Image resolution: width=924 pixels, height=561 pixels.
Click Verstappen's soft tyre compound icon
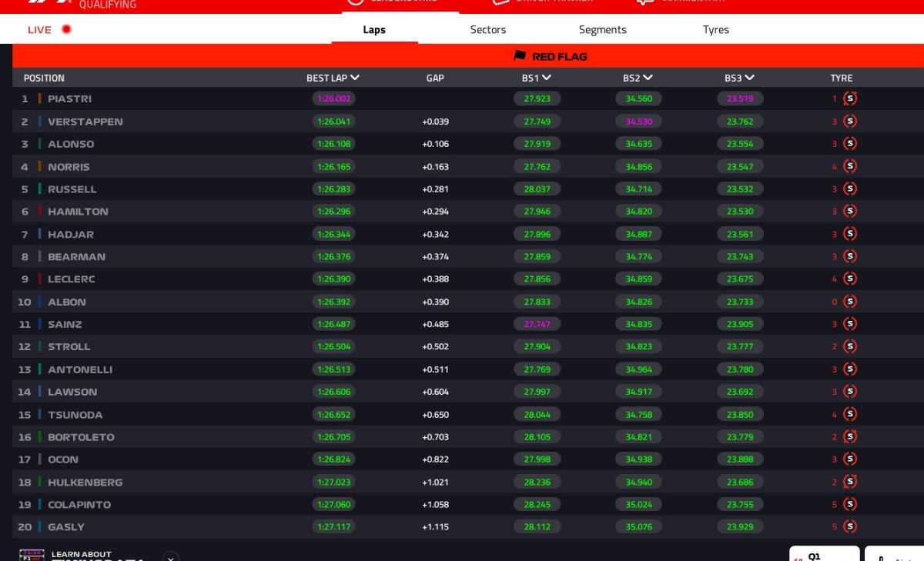coord(850,122)
